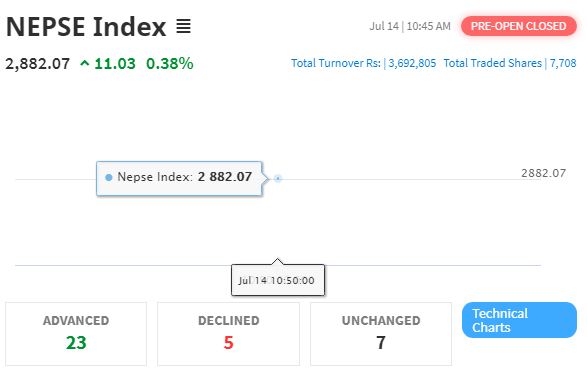Click the 2,882.07 index value

pos(37,64)
